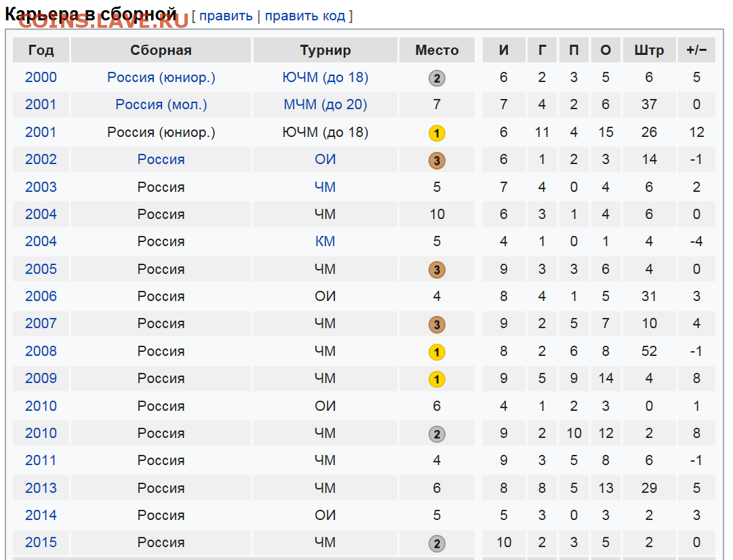Image resolution: width=733 pixels, height=560 pixels.
Task: Open the 'КМ' tournament link in 2004 row
Action: click(x=325, y=241)
